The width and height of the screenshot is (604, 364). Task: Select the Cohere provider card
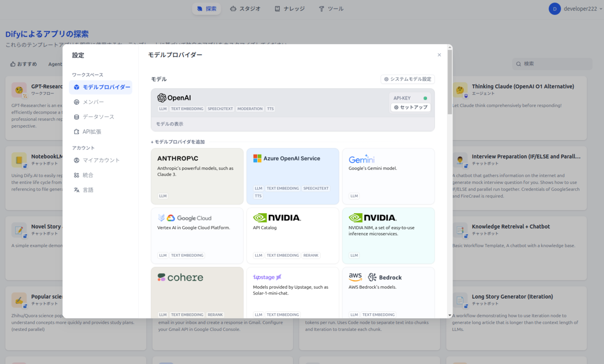tap(197, 292)
